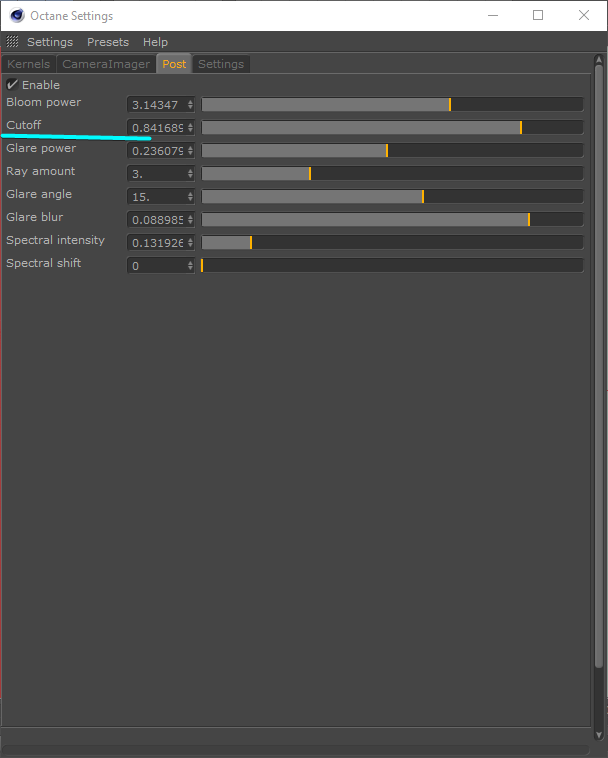Click the scrollbar up arrow
Screen dimensions: 608x758
coord(599,59)
